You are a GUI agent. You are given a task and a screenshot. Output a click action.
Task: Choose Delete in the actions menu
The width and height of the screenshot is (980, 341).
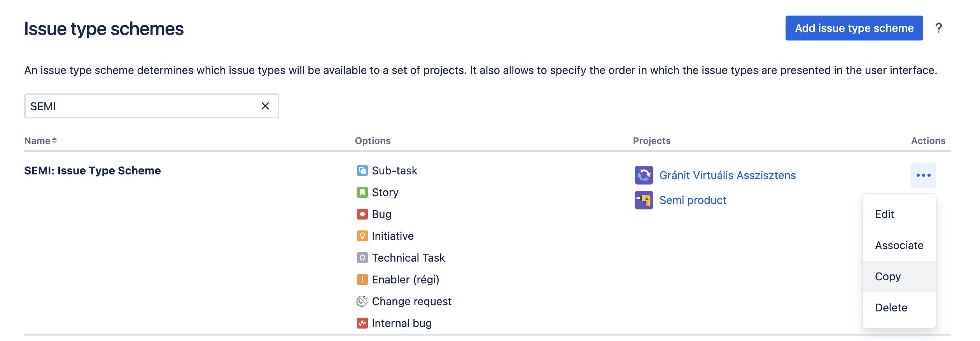(x=891, y=308)
